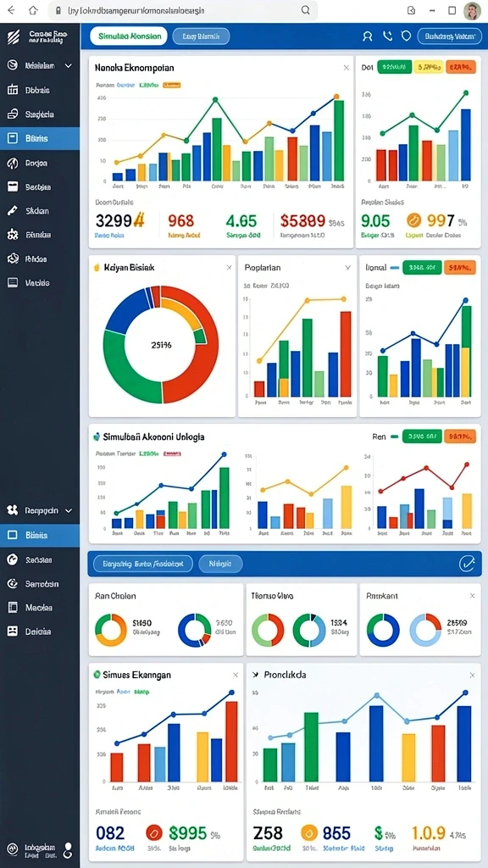Close the Nonoka Eknompoian chart card
This screenshot has height=868, width=488.
pos(347,68)
